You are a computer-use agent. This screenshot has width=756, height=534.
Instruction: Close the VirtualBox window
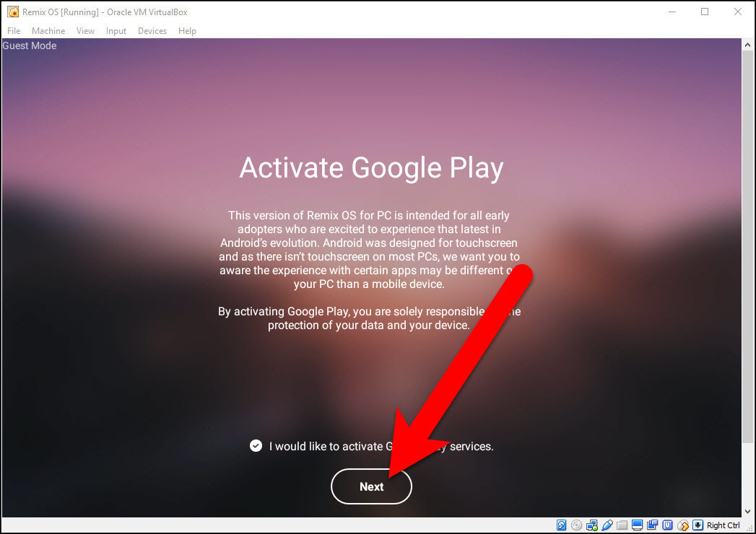(x=738, y=12)
